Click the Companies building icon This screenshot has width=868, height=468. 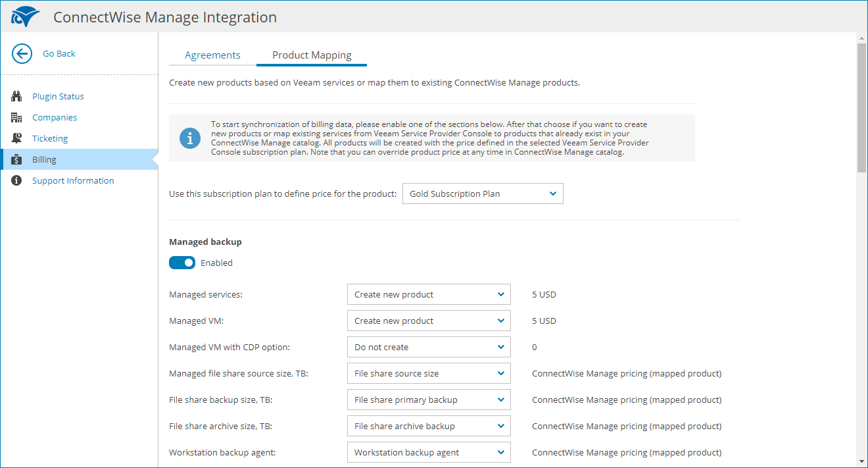(17, 118)
